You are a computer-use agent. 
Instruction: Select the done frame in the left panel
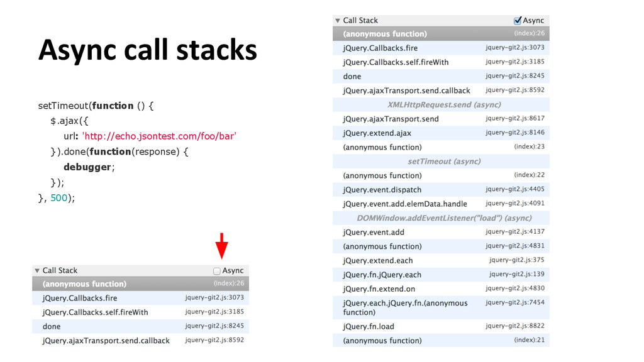click(140, 326)
